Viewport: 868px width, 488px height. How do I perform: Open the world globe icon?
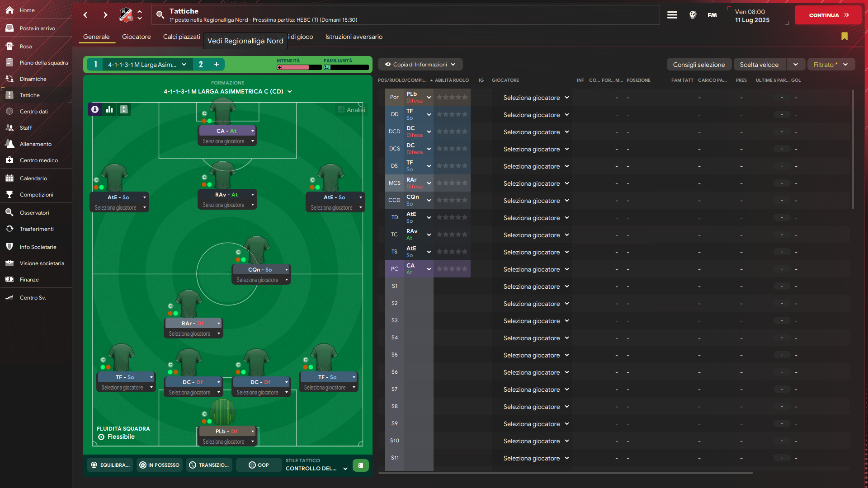point(693,15)
